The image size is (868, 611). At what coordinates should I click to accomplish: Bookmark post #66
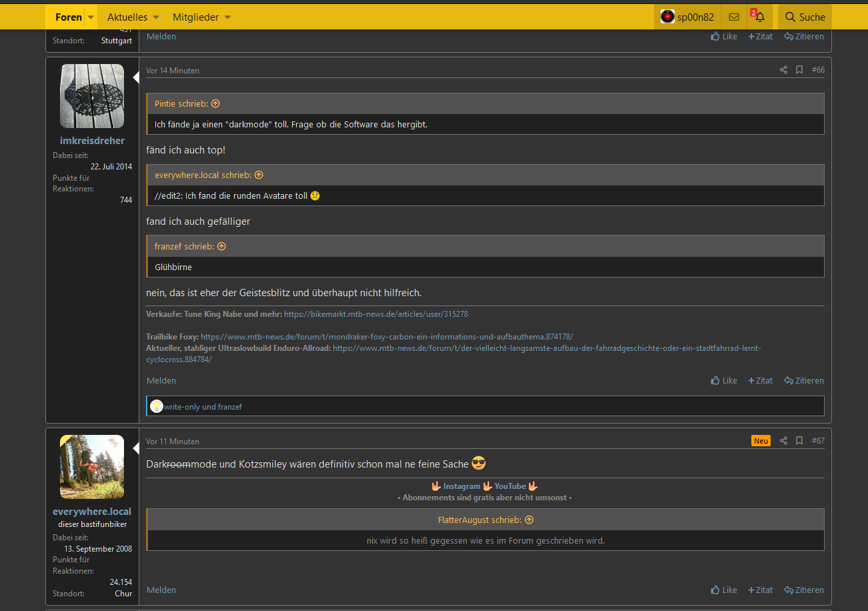coord(799,70)
